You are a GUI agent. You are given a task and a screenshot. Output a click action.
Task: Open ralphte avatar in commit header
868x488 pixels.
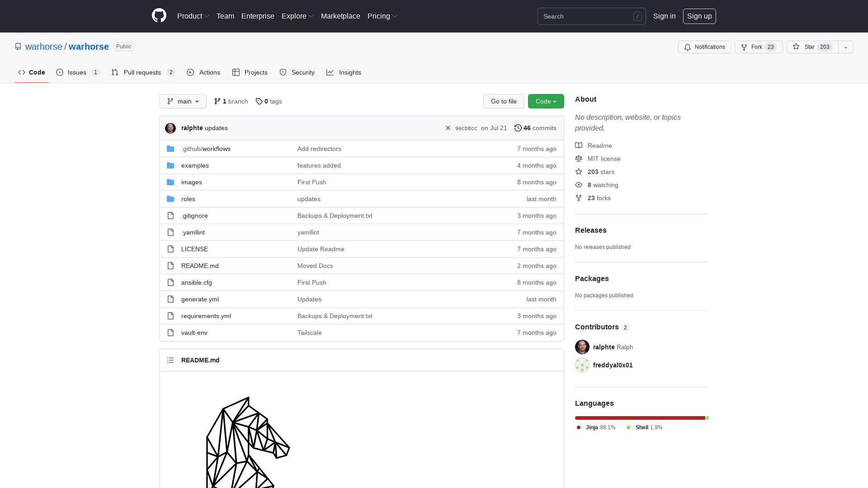click(170, 128)
